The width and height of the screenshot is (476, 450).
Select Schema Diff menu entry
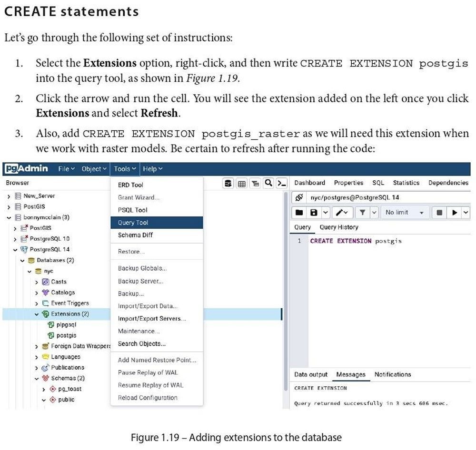[157, 235]
